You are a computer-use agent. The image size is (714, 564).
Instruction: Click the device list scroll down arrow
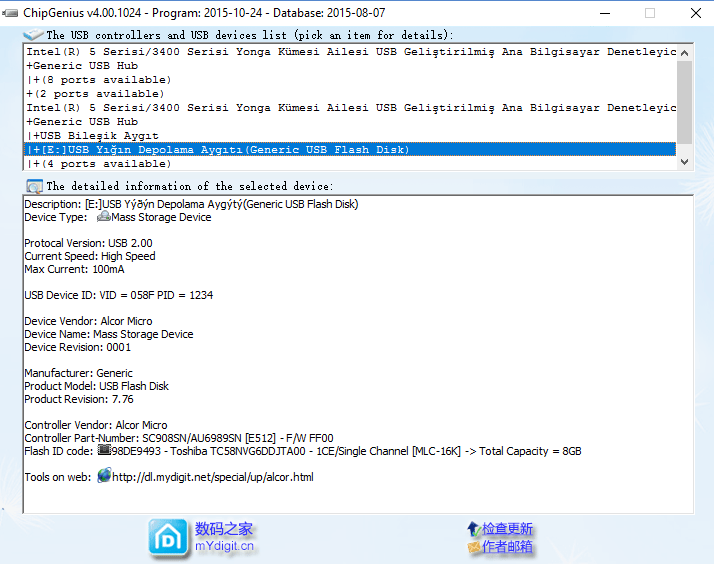[x=684, y=162]
